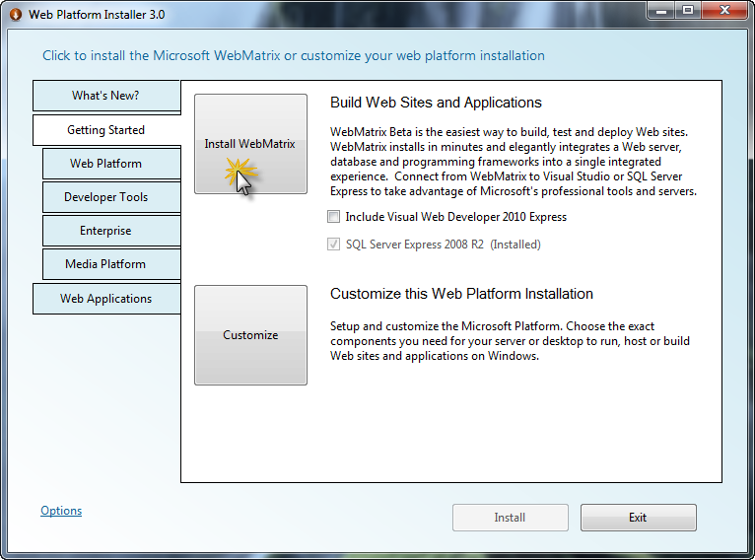755x560 pixels.
Task: Close the window with the X button
Action: point(725,11)
